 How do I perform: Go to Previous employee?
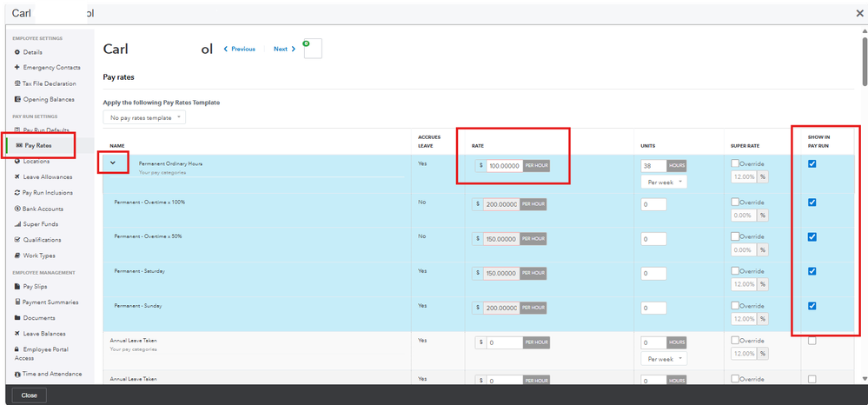(x=239, y=49)
